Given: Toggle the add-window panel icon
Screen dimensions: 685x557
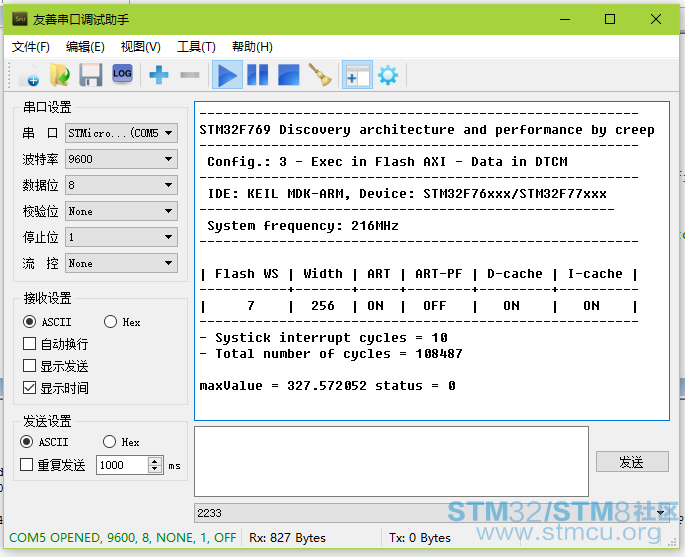Looking at the screenshot, I should pos(357,75).
